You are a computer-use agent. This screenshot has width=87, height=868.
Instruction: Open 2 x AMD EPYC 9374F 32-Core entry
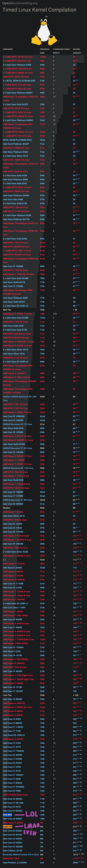point(18,57)
